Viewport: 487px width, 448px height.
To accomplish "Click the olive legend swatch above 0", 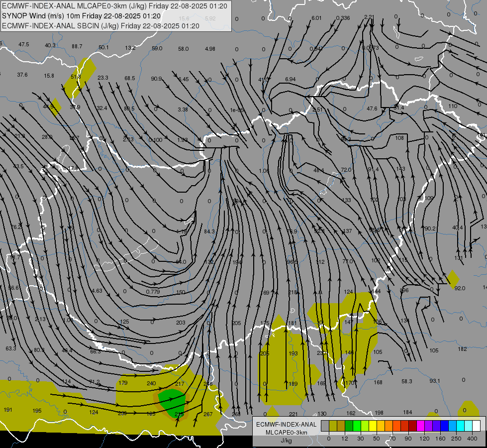I will [x=333, y=426].
